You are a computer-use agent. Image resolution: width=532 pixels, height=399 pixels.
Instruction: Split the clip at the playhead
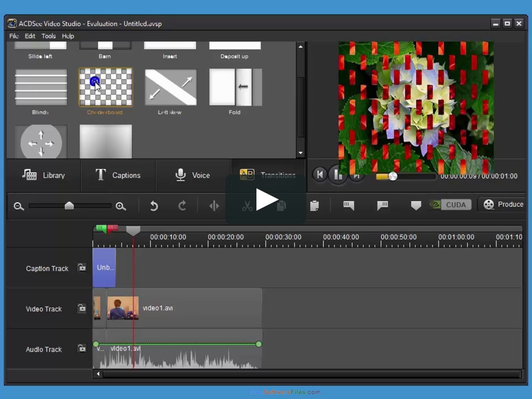(x=214, y=206)
